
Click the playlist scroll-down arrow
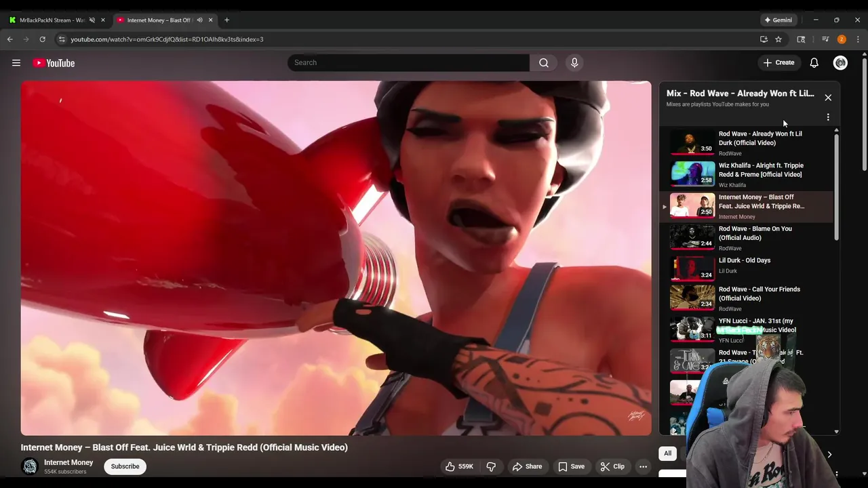pyautogui.click(x=836, y=431)
